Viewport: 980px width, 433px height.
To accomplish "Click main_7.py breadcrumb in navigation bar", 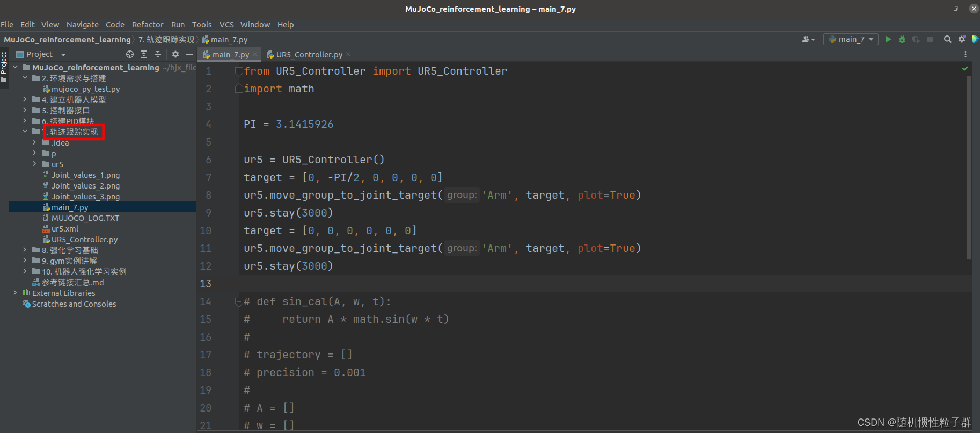I will tap(225, 40).
